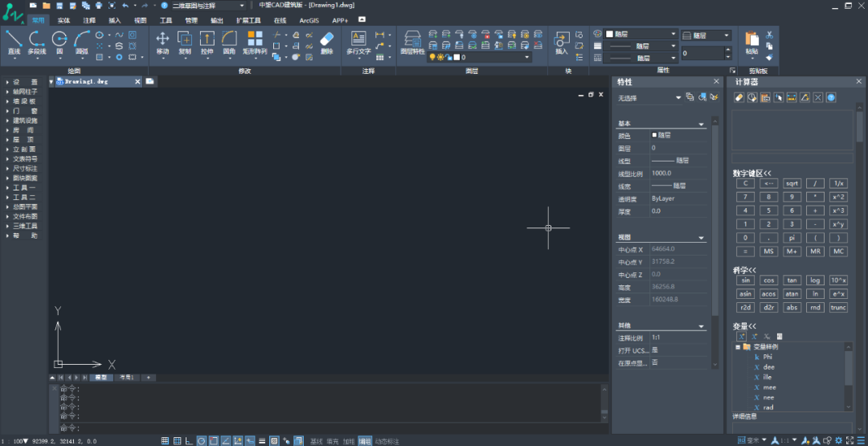Open the 随层 color swatch dropdown
Viewport: 868px width, 446px height.
(640, 35)
